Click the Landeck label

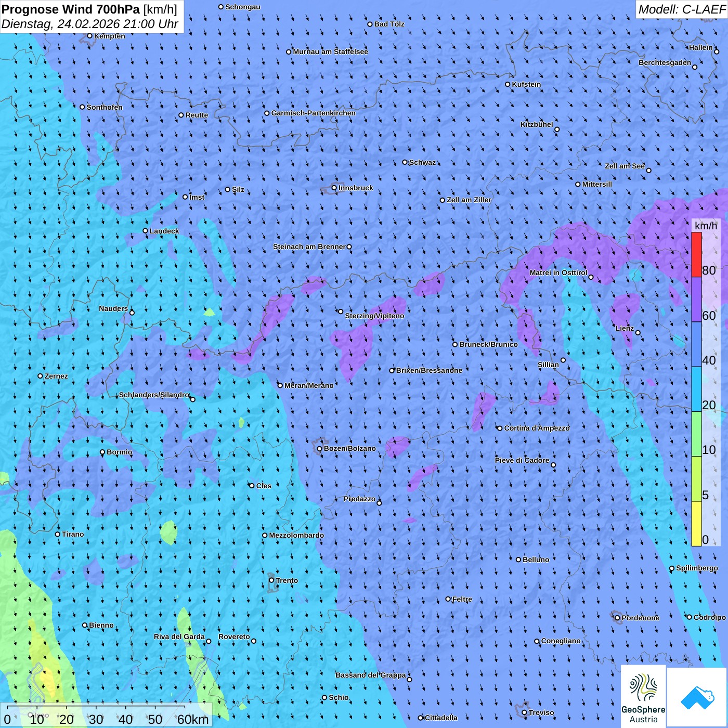pos(164,231)
